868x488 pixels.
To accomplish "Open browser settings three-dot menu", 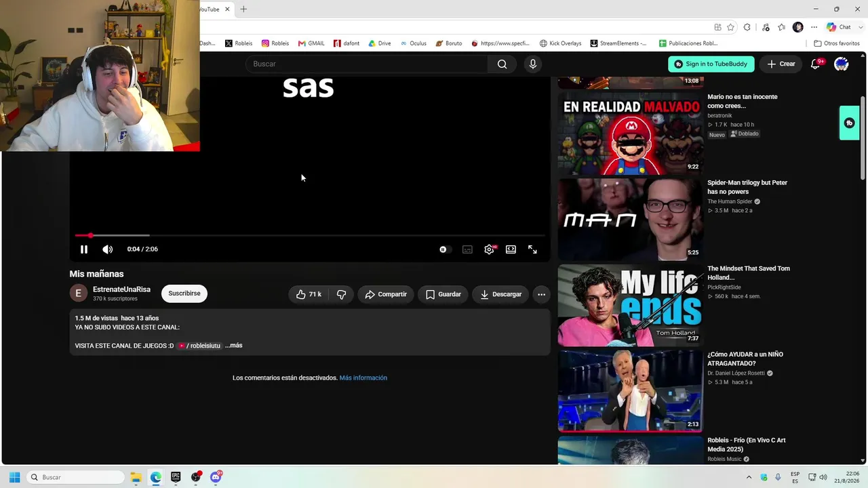I will tap(814, 27).
